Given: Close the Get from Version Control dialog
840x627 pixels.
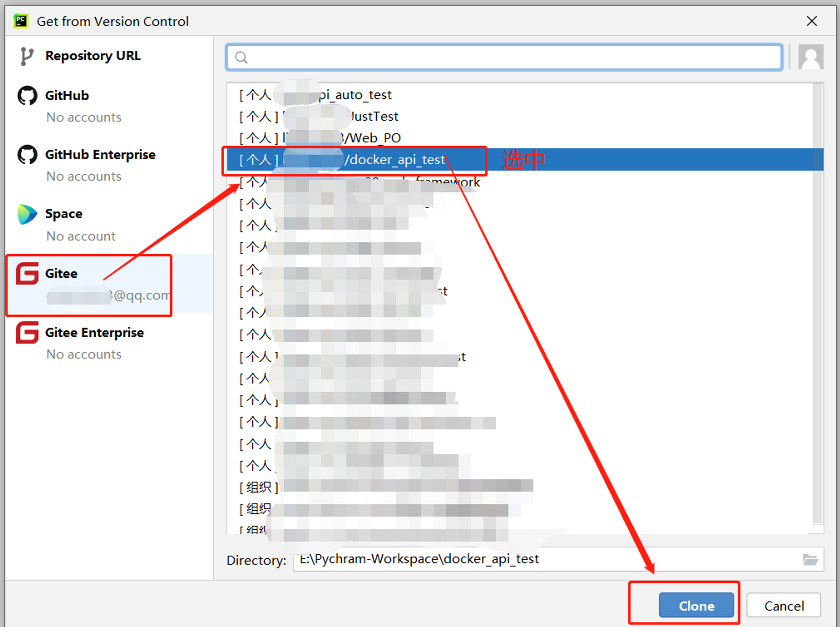Looking at the screenshot, I should (811, 21).
